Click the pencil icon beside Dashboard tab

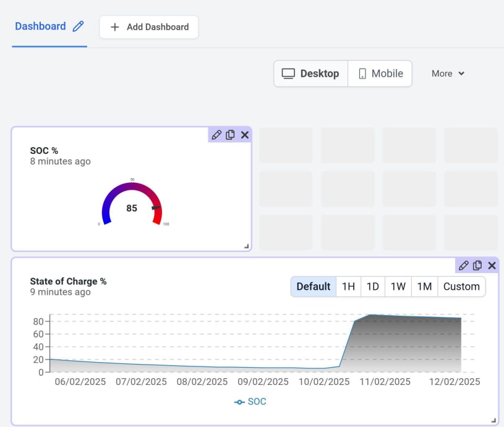point(78,27)
